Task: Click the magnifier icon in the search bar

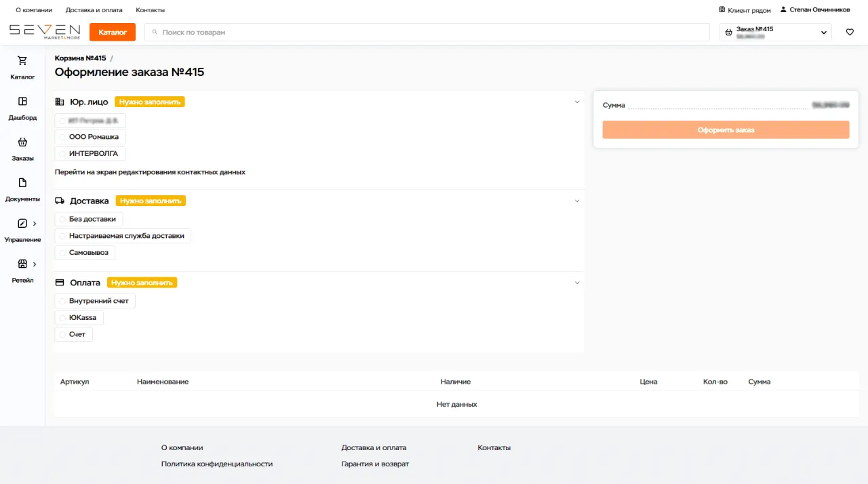Action: point(154,31)
